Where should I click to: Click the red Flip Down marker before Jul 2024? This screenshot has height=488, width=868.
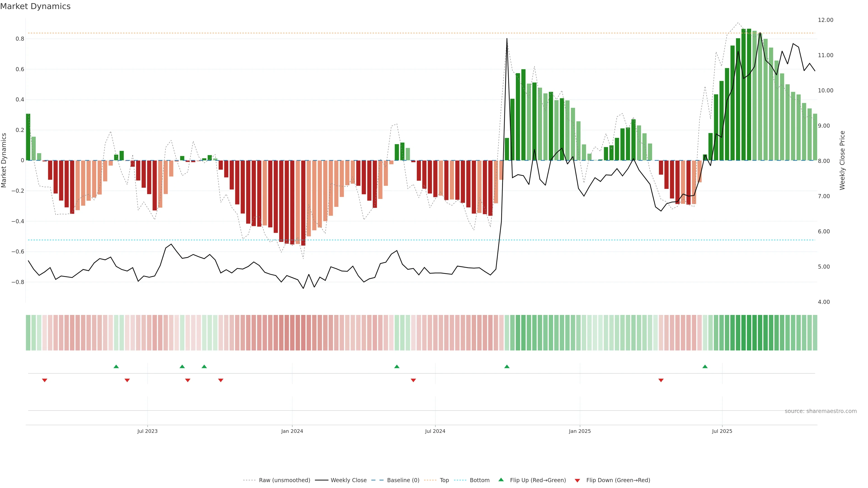click(x=413, y=380)
